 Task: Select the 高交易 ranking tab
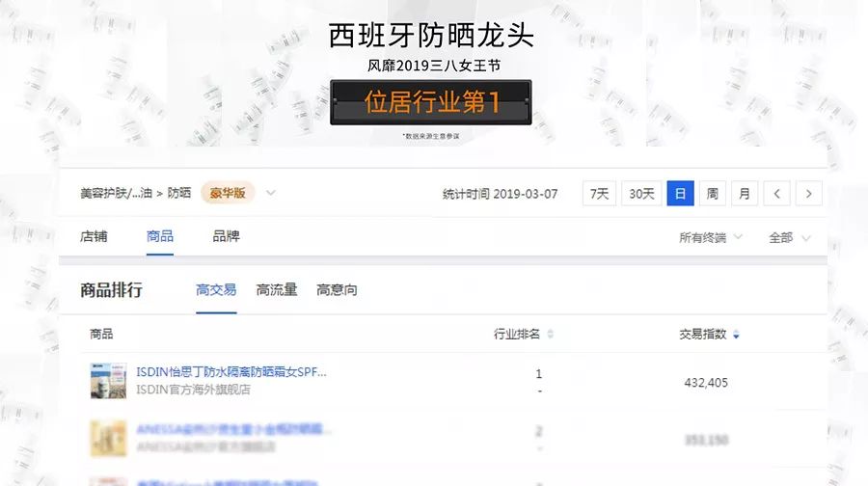[216, 289]
